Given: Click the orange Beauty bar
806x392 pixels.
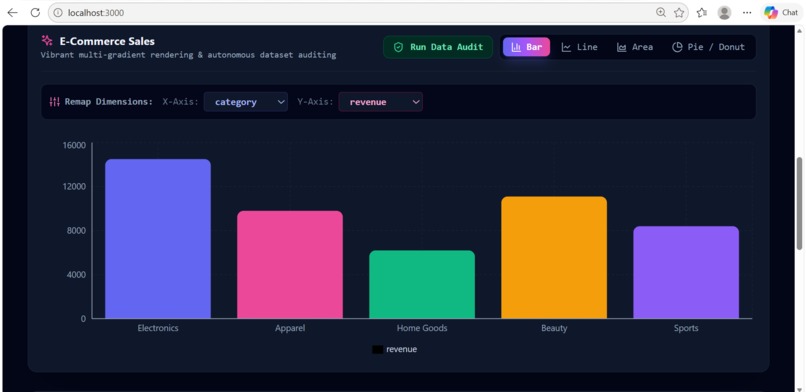Looking at the screenshot, I should coord(554,257).
